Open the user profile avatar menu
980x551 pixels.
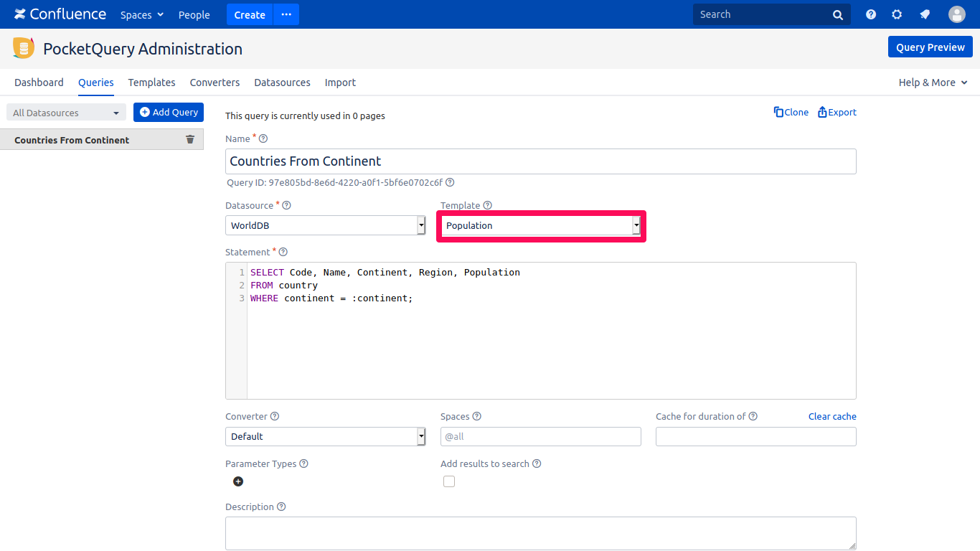(956, 14)
